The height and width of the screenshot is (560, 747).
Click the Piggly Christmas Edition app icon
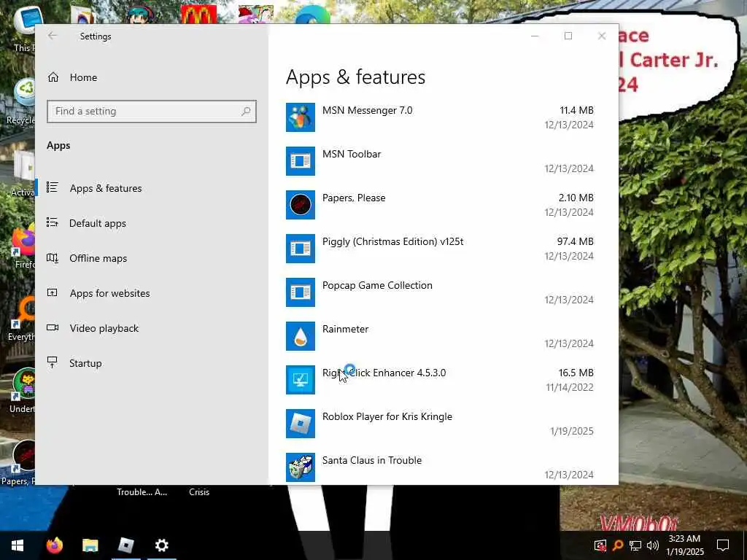coord(300,249)
